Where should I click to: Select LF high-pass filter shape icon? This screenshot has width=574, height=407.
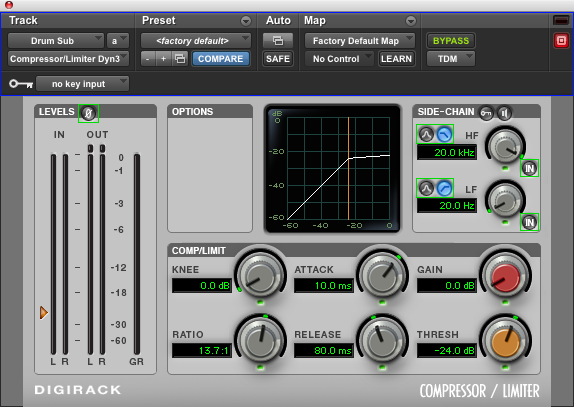coord(444,188)
